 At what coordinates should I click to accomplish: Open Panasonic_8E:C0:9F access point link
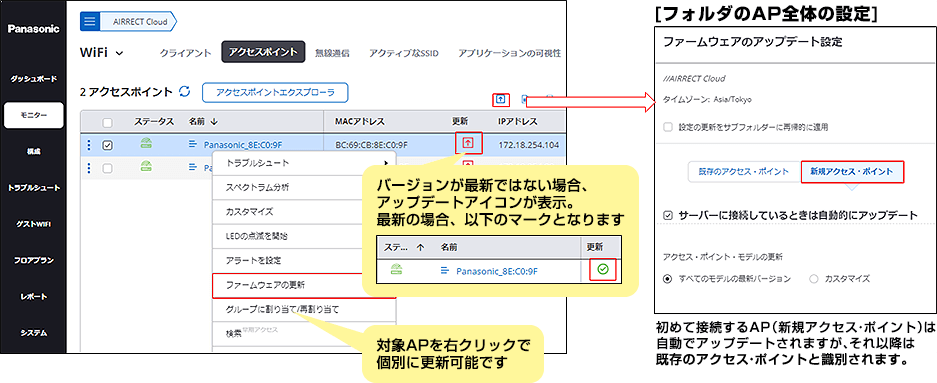click(x=243, y=145)
